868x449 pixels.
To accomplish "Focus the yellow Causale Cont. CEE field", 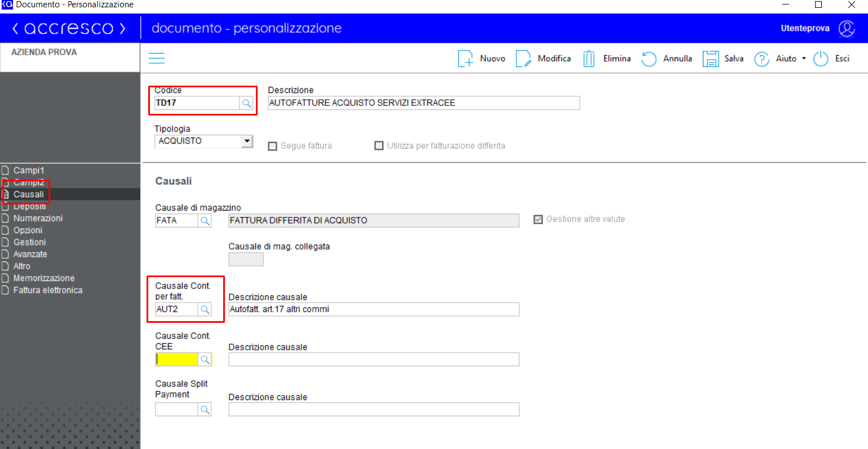I will [x=176, y=359].
